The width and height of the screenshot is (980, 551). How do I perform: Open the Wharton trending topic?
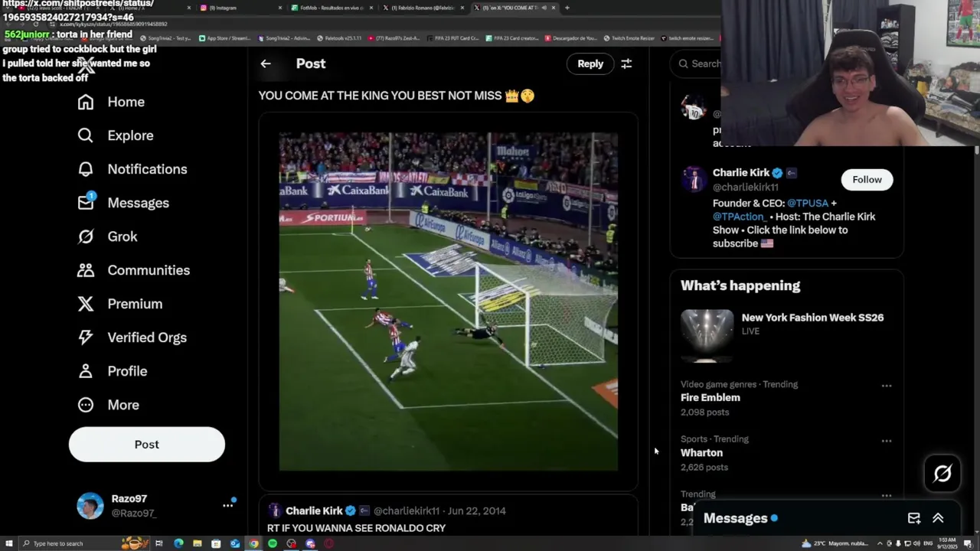point(701,452)
